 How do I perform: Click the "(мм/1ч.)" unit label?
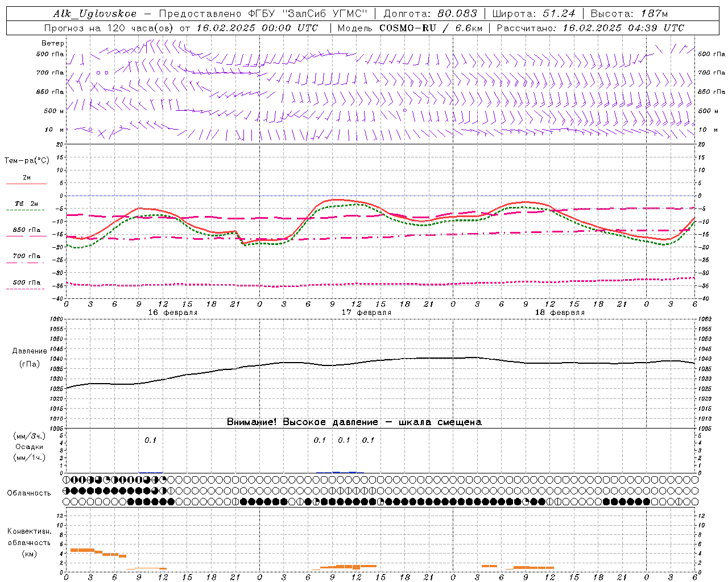(29, 458)
